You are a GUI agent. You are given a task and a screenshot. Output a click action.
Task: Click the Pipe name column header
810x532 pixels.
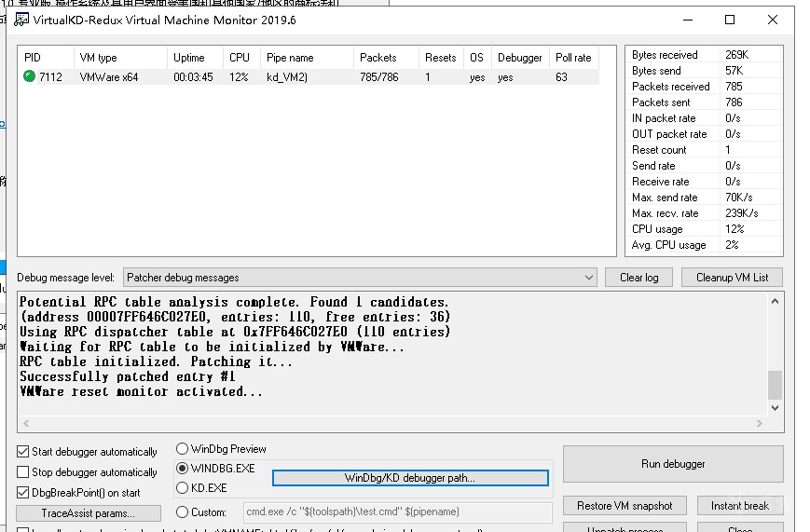click(307, 58)
